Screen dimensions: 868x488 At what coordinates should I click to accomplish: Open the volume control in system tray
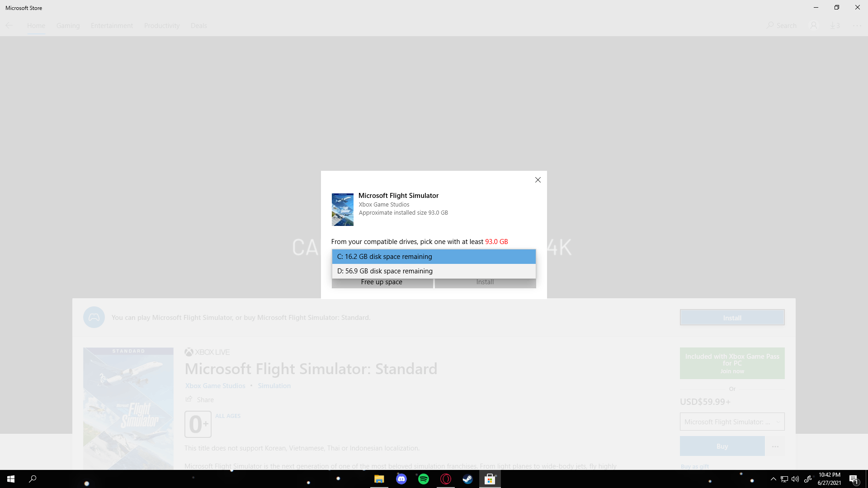point(795,479)
